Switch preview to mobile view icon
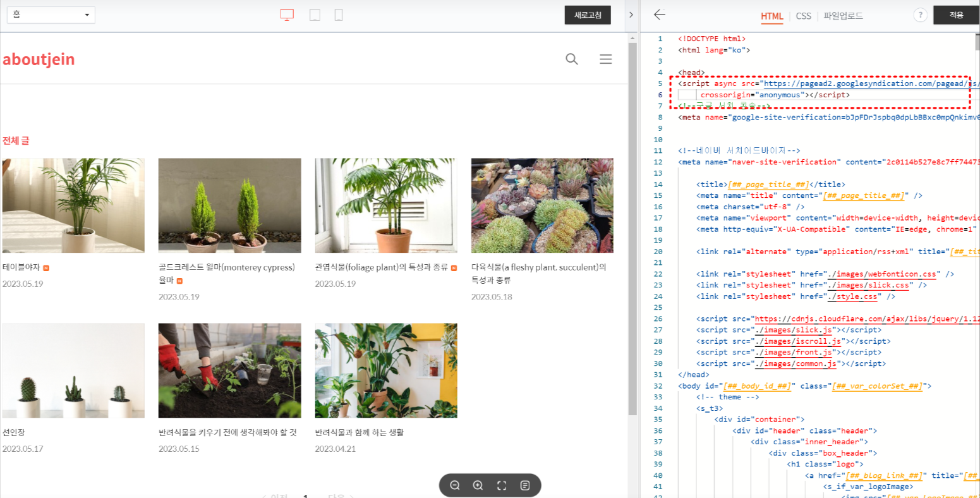 (339, 15)
